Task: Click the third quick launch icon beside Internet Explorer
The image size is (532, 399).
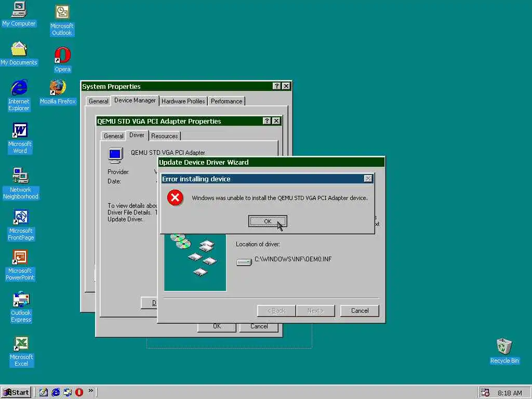Action: [68, 392]
